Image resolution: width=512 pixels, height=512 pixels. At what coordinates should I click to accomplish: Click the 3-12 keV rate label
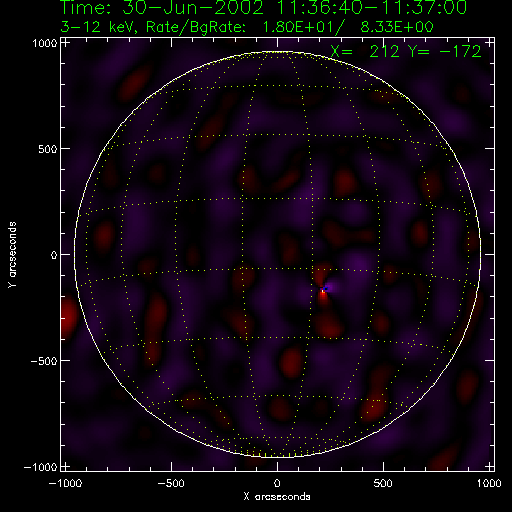247,27
